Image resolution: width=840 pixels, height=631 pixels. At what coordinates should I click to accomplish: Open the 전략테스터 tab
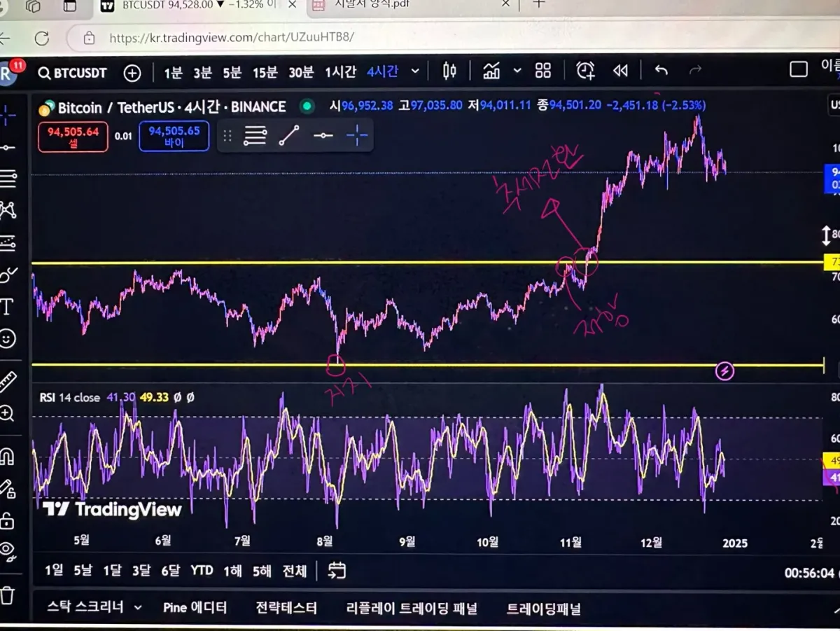[286, 608]
